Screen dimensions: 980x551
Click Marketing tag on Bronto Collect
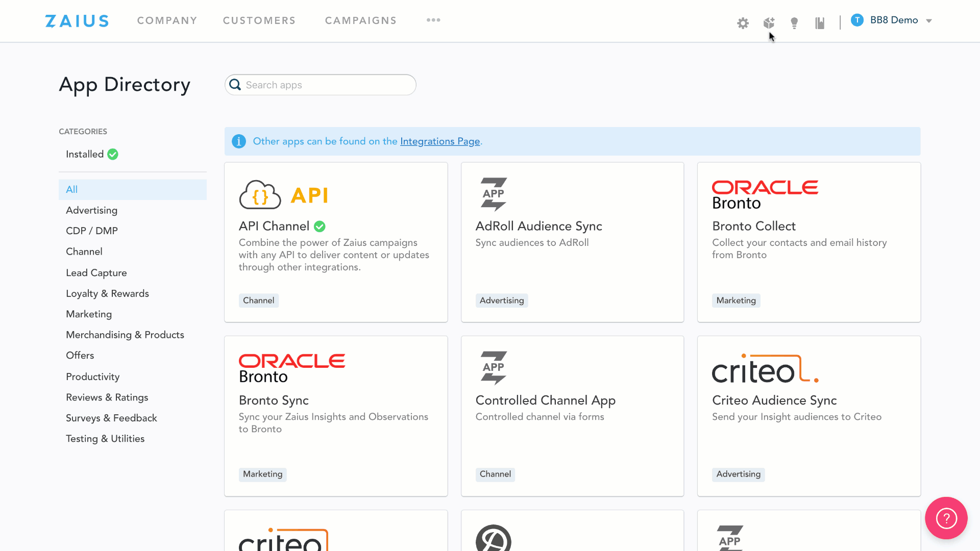736,300
